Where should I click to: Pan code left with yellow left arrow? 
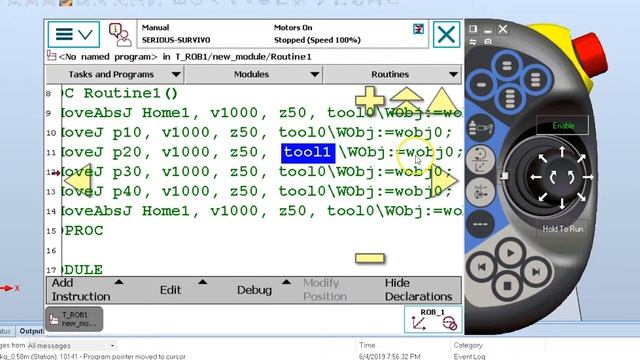pyautogui.click(x=78, y=180)
